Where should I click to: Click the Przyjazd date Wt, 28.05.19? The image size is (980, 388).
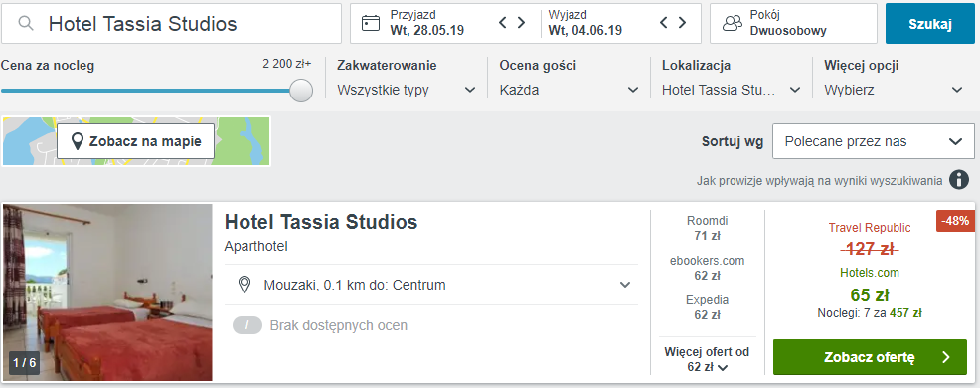click(426, 30)
